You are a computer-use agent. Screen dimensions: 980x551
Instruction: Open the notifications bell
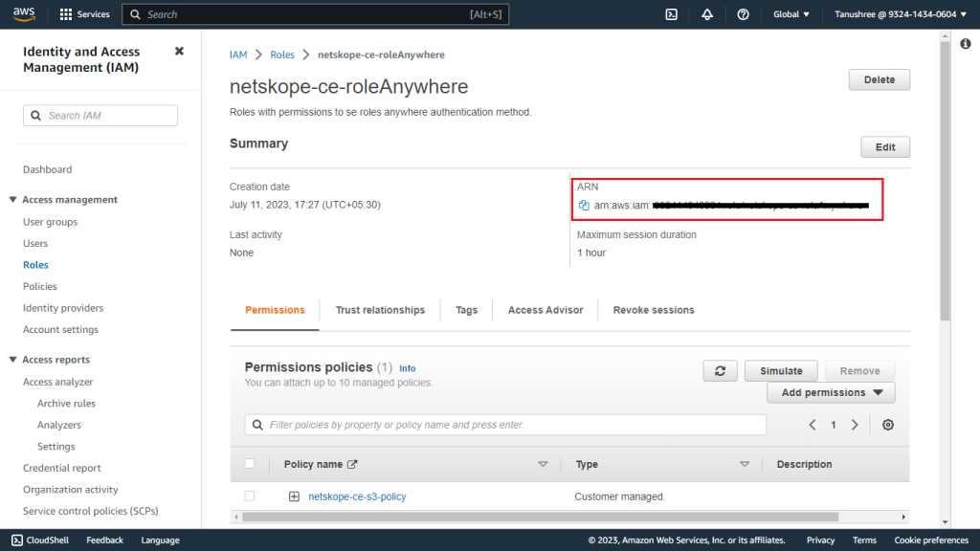(x=707, y=14)
